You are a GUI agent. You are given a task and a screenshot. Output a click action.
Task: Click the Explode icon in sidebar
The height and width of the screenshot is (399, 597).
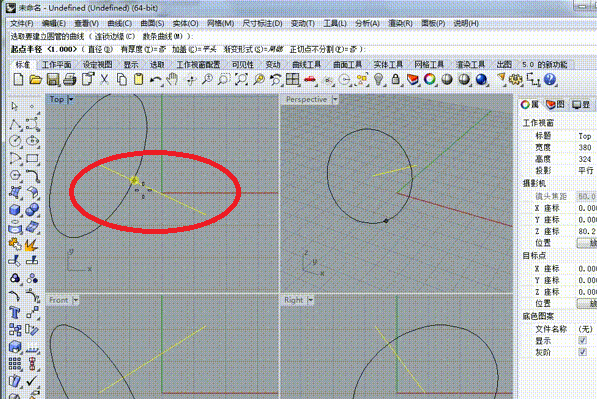32,244
